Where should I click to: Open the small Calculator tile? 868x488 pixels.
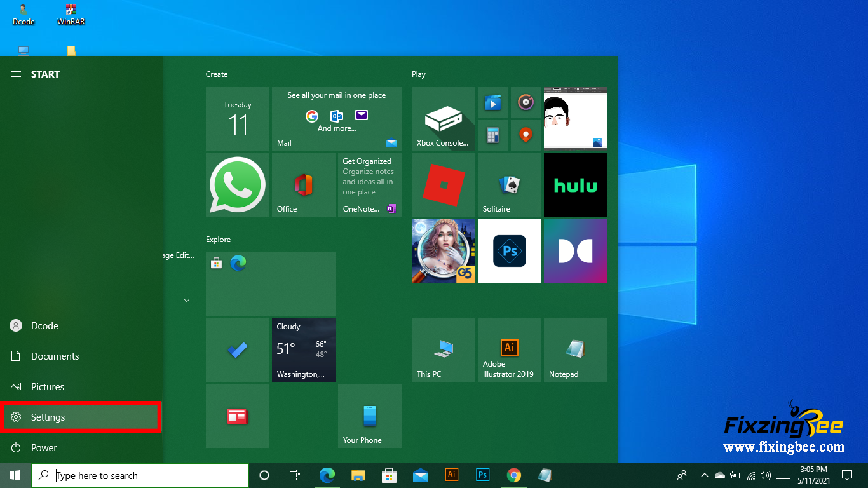[492, 135]
